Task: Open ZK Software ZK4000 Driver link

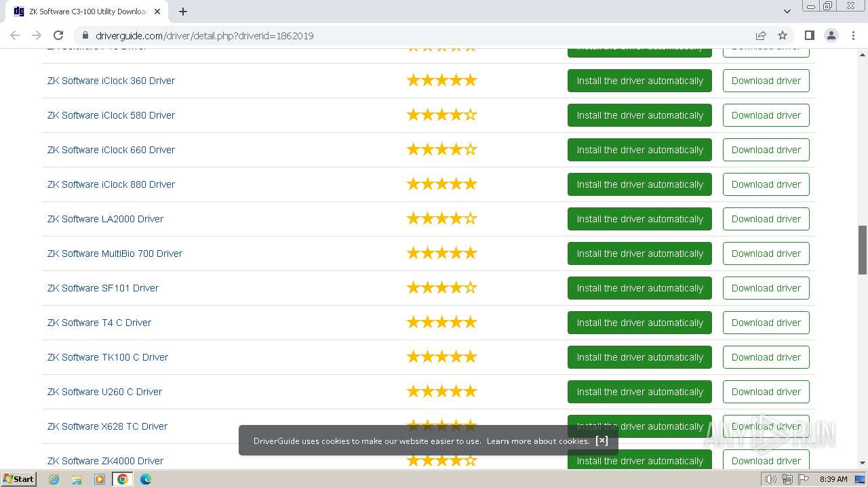Action: pyautogui.click(x=106, y=461)
